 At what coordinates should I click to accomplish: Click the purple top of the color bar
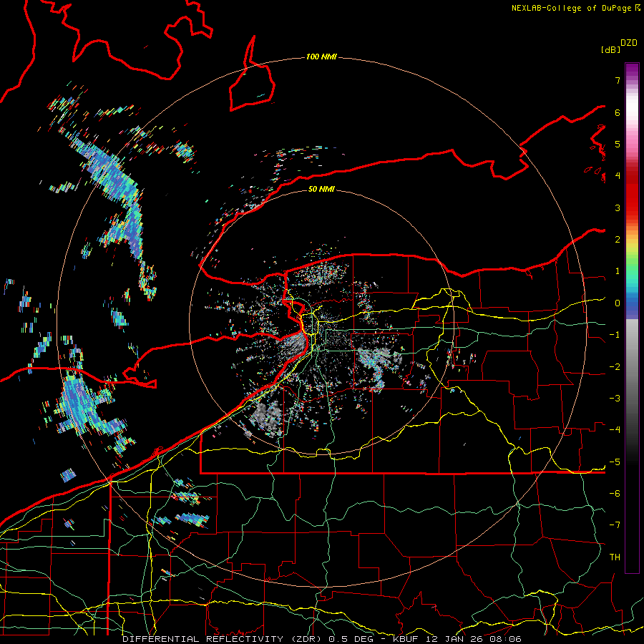[x=632, y=71]
